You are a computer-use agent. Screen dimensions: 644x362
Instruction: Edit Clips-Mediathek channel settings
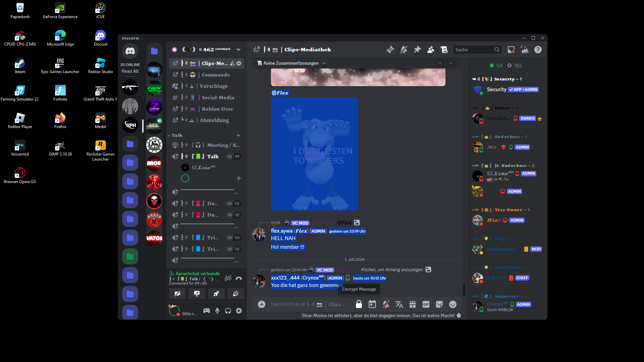point(239,63)
